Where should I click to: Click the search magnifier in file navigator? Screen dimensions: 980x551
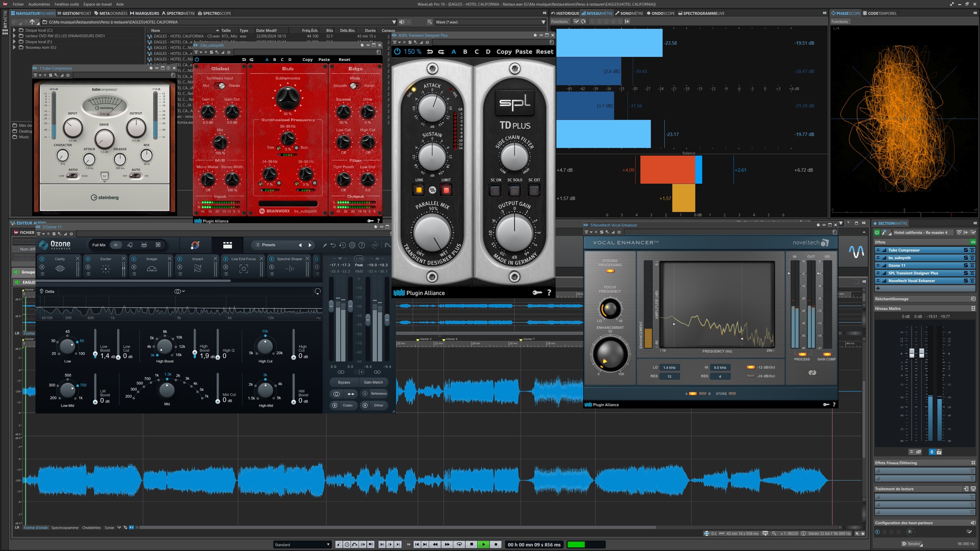pos(430,22)
